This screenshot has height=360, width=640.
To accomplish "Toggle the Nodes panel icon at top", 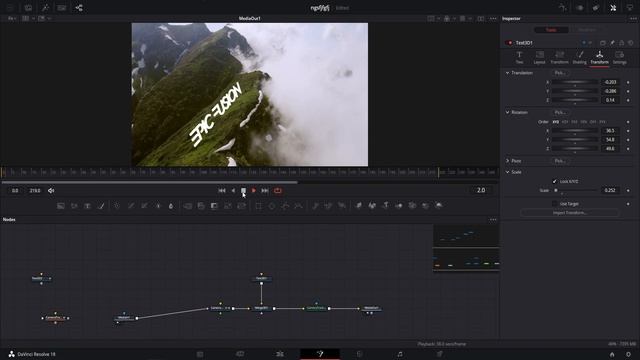I will click(x=79, y=8).
